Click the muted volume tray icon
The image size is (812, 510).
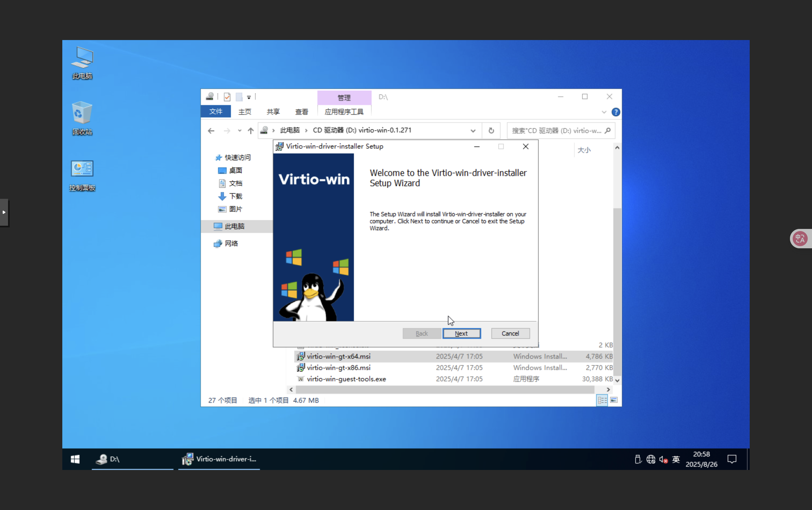coord(663,459)
